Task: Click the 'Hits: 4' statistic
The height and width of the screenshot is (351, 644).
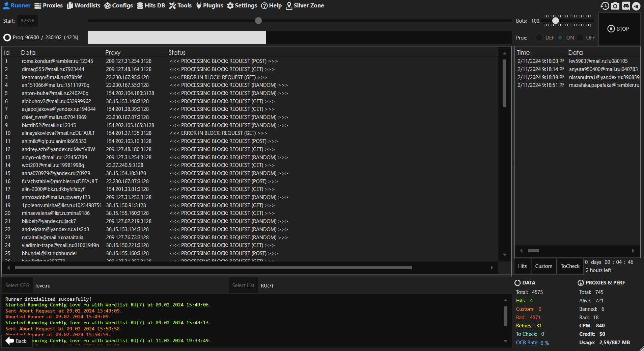Action: pyautogui.click(x=525, y=301)
